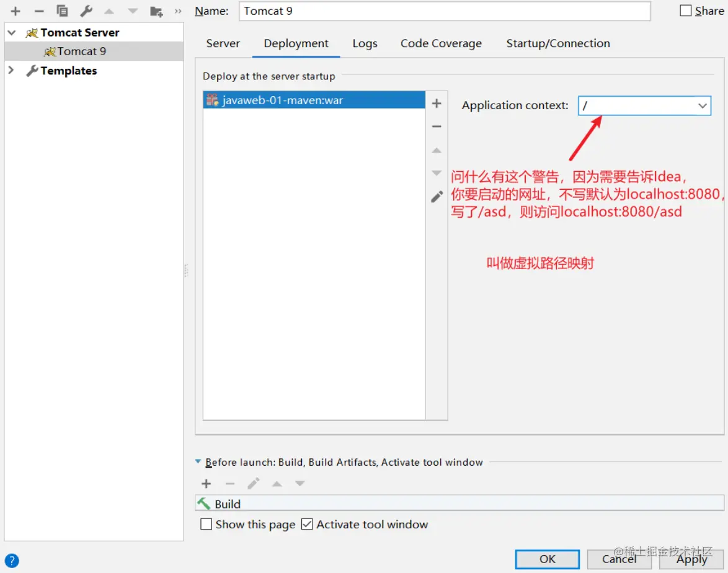The width and height of the screenshot is (728, 573).
Task: Select the Build before-launch task row
Action: [x=459, y=504]
